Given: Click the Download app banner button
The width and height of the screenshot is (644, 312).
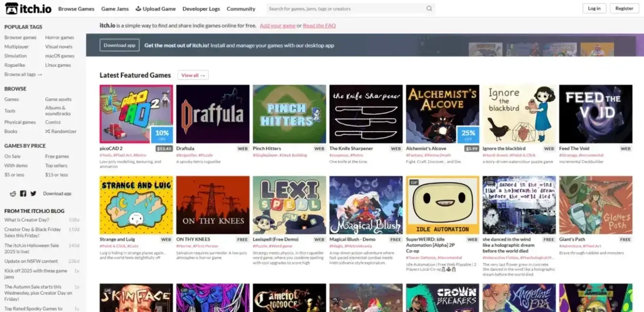Looking at the screenshot, I should (x=119, y=45).
